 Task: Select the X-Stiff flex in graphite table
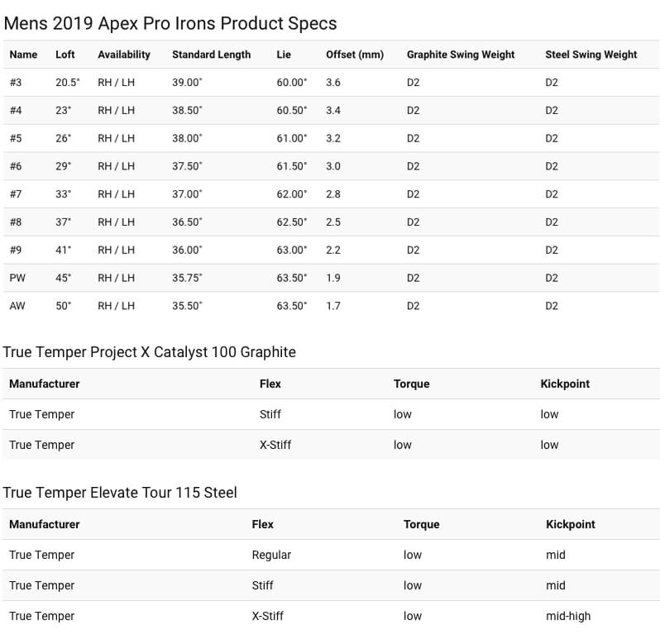[275, 445]
